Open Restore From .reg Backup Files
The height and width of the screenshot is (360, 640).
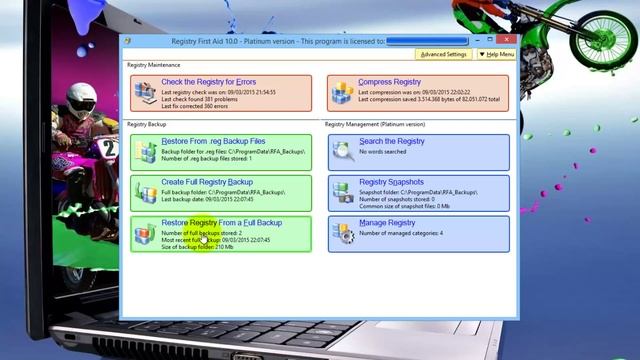coord(213,141)
